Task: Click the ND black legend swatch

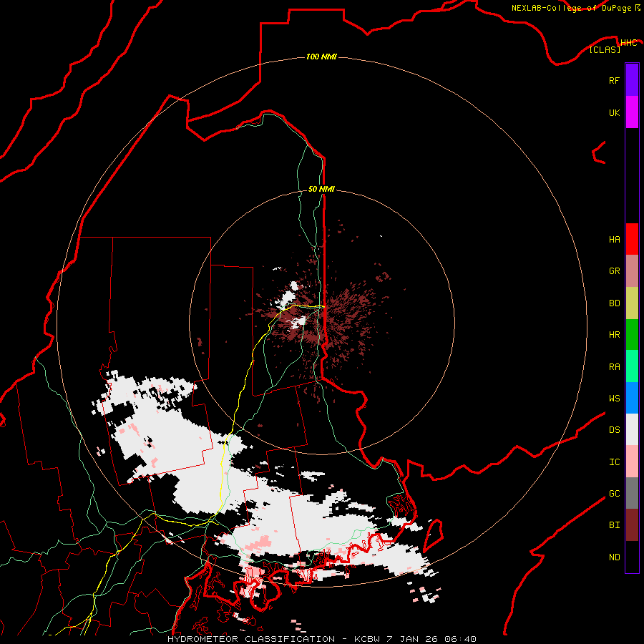Action: (x=632, y=557)
